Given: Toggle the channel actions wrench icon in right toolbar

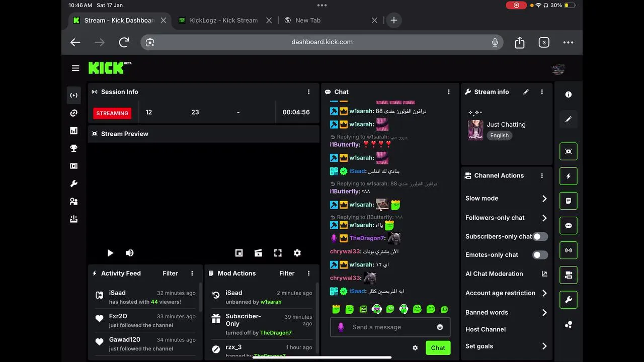Looking at the screenshot, I should (x=569, y=300).
